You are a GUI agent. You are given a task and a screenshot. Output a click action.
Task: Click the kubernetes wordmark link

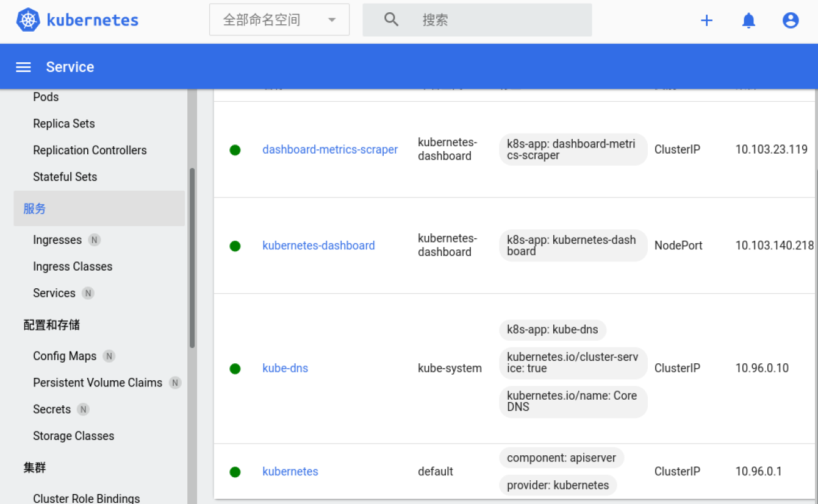click(93, 20)
